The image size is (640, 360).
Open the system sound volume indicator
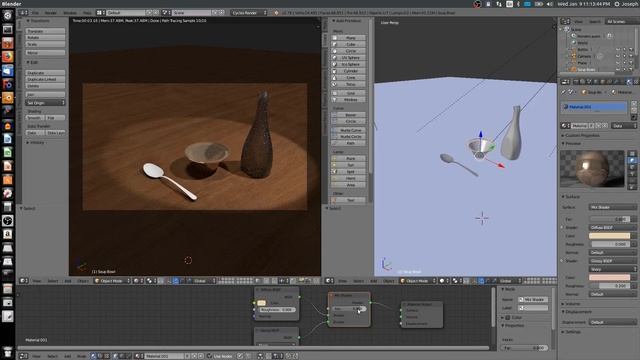coord(550,4)
